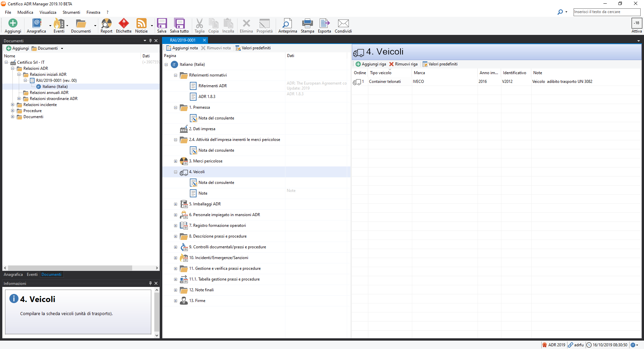Toggle auto-hide pin on Informazioni panel
This screenshot has width=644, height=349.
150,283
